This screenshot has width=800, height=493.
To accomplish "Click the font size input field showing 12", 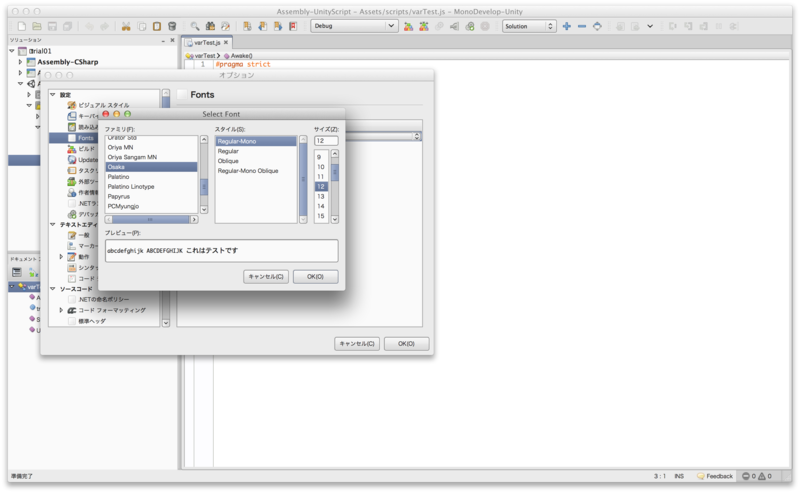I will pos(326,140).
